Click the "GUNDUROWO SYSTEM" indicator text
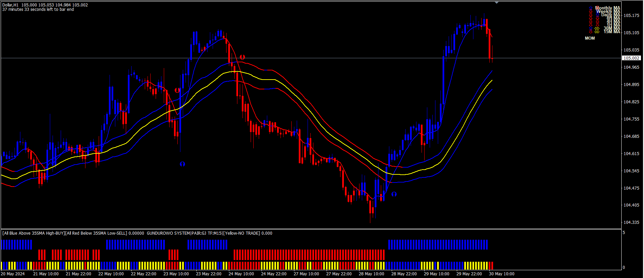The image size is (644, 278). pos(169,233)
